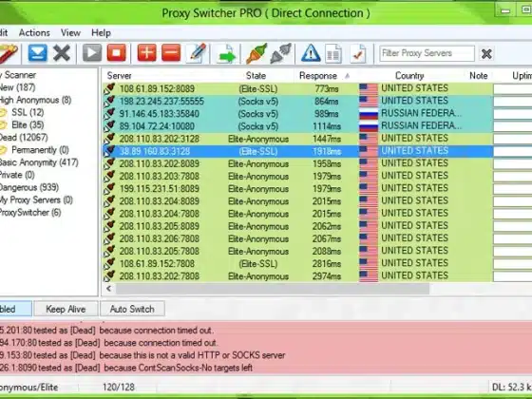The width and height of the screenshot is (532, 399).
Task: Select the ProxySwitcher (6) folder
Action: [x=30, y=213]
